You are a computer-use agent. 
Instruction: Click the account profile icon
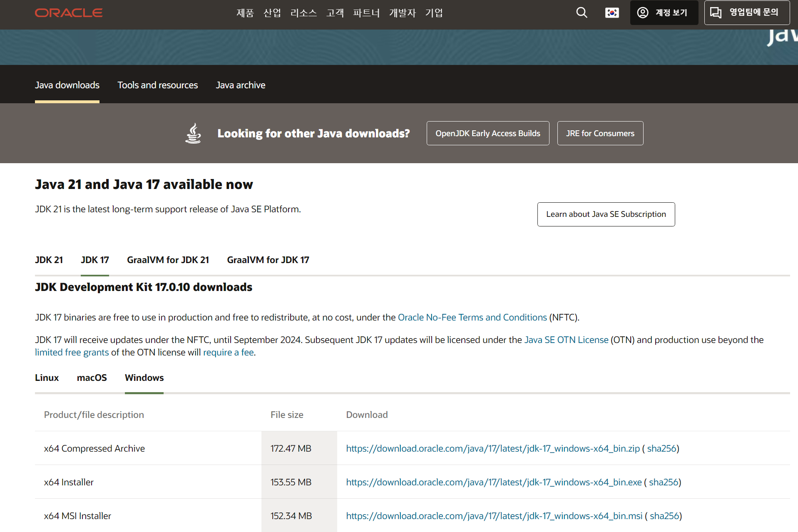[x=643, y=12]
